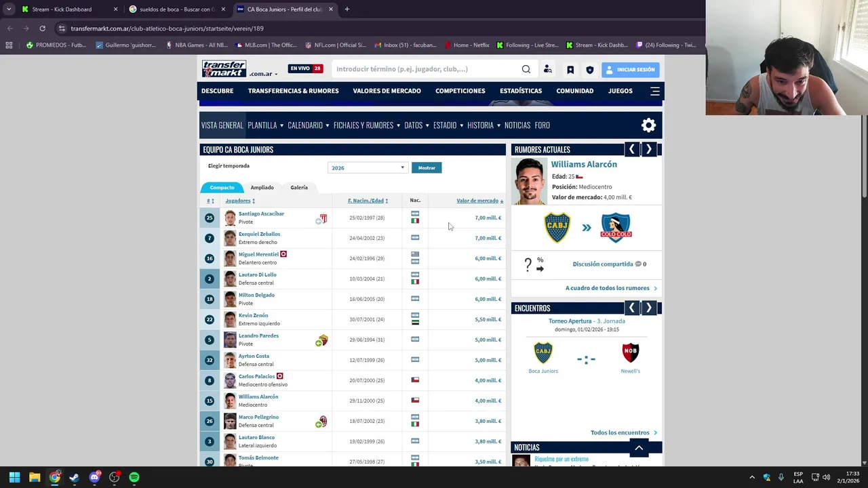Show next match in Encuentros

point(648,308)
